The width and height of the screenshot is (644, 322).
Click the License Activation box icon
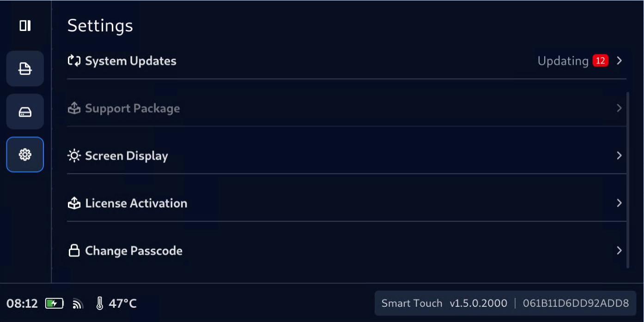tap(74, 203)
